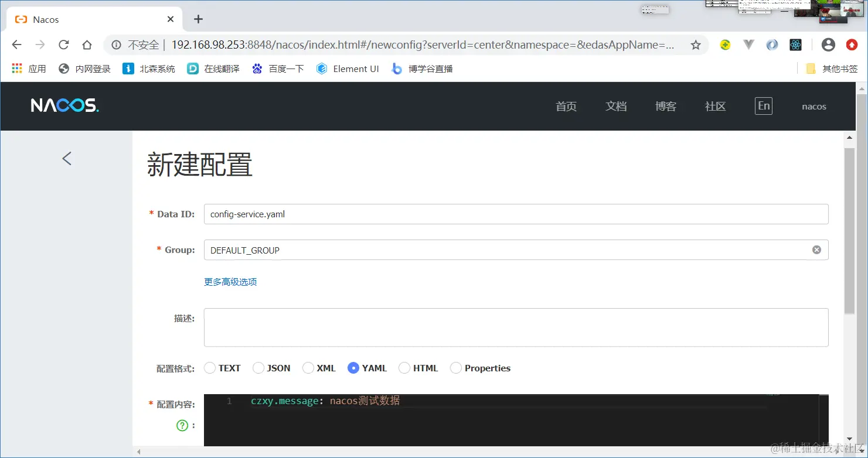Switch format from YAML to XML
The height and width of the screenshot is (458, 868).
307,368
